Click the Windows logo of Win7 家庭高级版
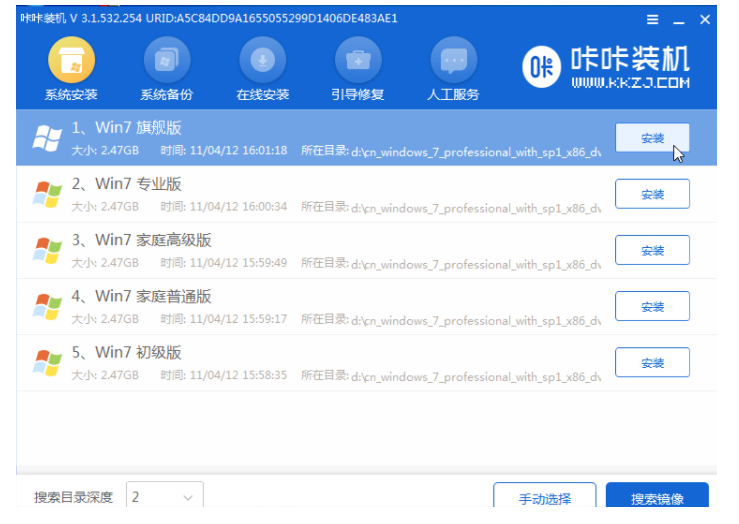Image resolution: width=739 pixels, height=524 pixels. click(x=47, y=251)
